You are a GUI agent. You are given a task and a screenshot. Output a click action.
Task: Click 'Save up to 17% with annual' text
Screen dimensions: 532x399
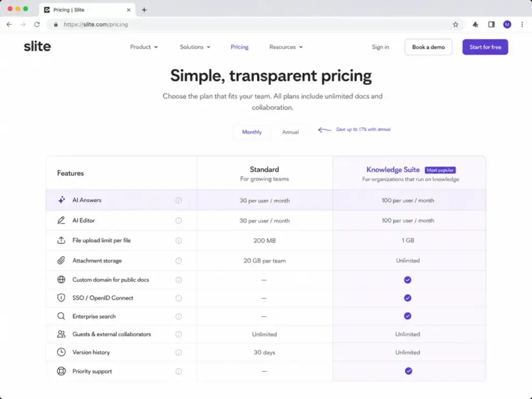click(363, 129)
